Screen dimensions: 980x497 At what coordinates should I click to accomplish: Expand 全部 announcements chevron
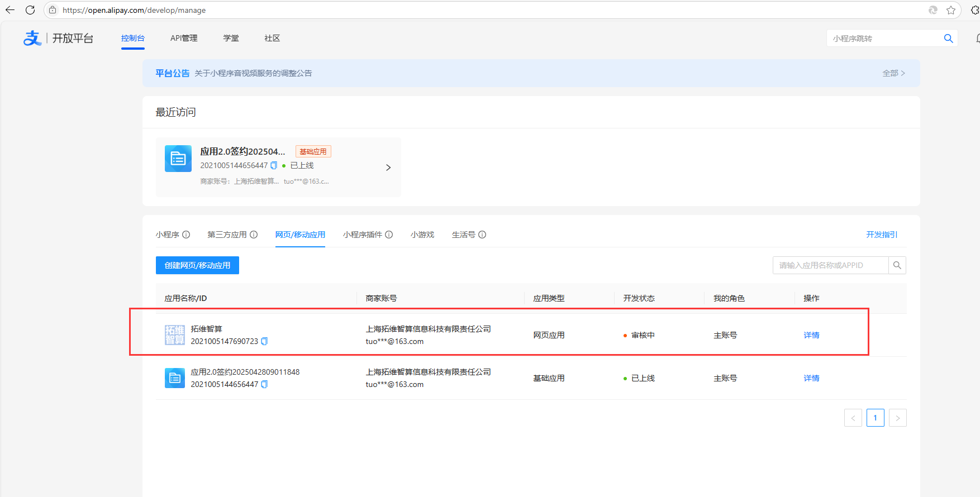click(903, 73)
